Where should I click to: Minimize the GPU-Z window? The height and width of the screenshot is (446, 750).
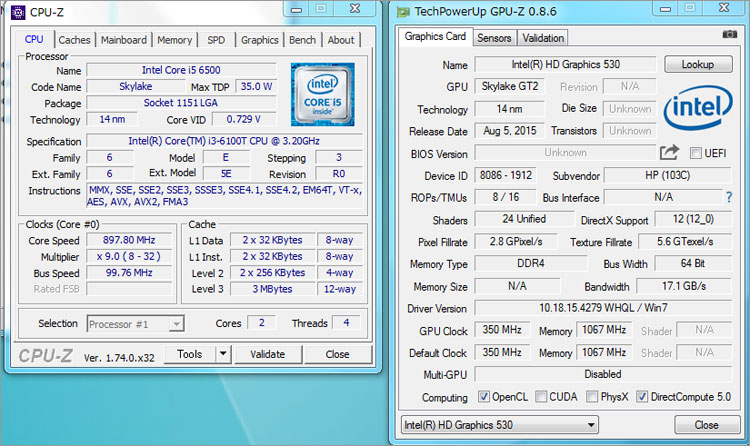pyautogui.click(x=665, y=9)
